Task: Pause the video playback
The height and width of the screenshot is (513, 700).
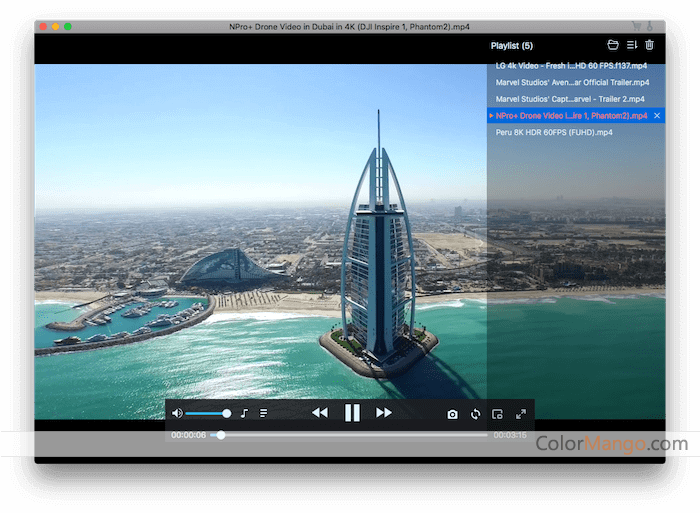Action: tap(352, 413)
